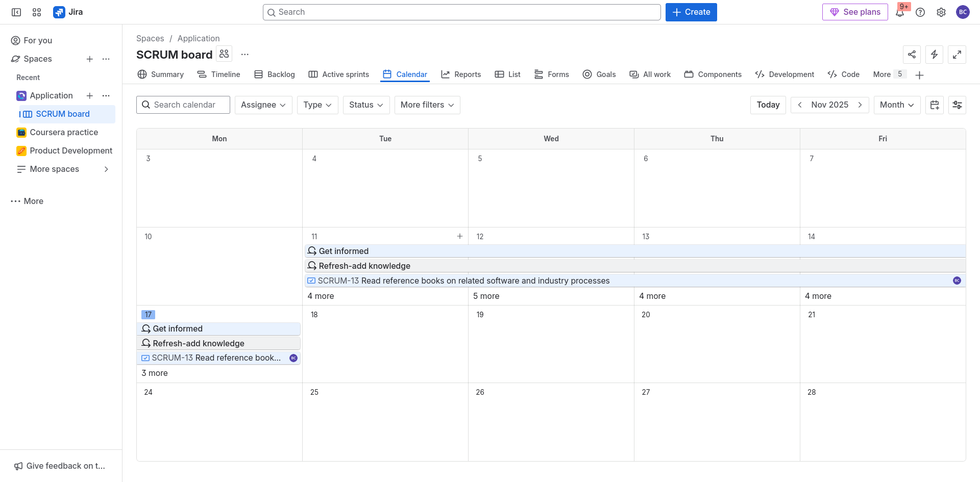
Task: Open the help question mark icon
Action: 920,12
